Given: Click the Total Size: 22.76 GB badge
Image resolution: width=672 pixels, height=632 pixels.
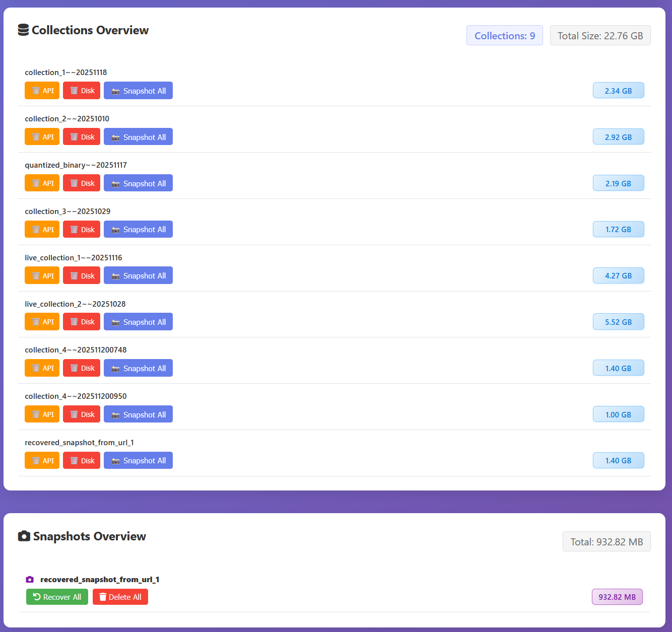Looking at the screenshot, I should 600,36.
